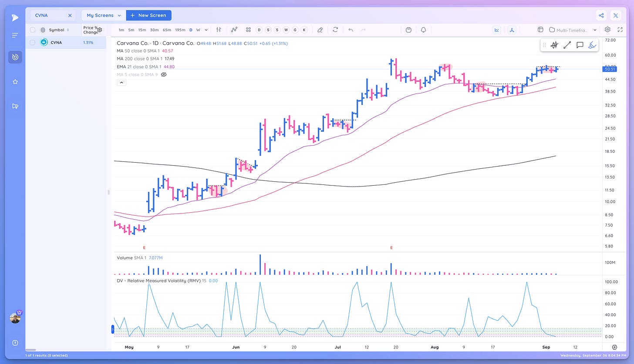
Task: Select the highlighter drawing tool
Action: tap(592, 45)
